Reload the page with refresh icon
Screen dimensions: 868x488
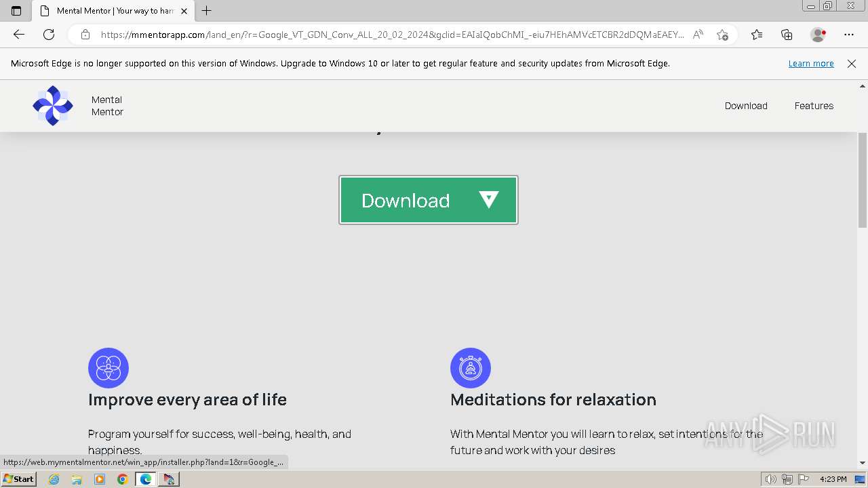(x=49, y=35)
